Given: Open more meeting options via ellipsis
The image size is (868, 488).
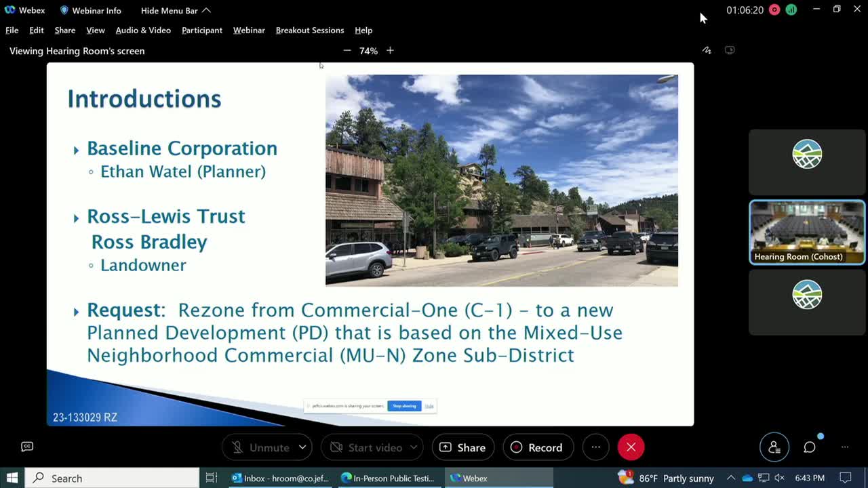Looking at the screenshot, I should coord(595,447).
